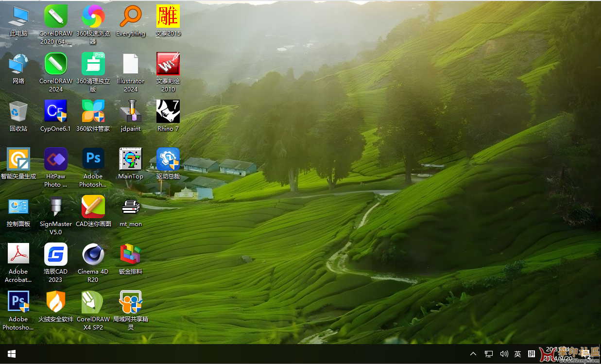601x364 pixels.
Task: Open the network status tray icon
Action: (489, 354)
